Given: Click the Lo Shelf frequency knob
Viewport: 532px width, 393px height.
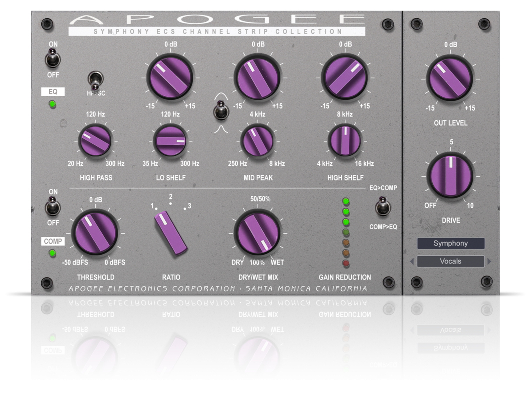Looking at the screenshot, I should 170,141.
